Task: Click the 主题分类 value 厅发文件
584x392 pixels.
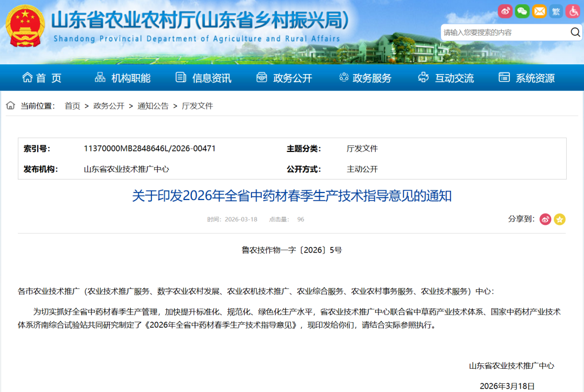Action: point(362,149)
